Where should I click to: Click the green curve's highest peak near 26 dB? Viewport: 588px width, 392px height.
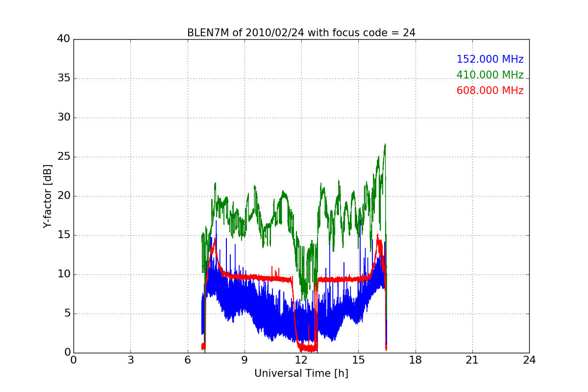click(385, 145)
